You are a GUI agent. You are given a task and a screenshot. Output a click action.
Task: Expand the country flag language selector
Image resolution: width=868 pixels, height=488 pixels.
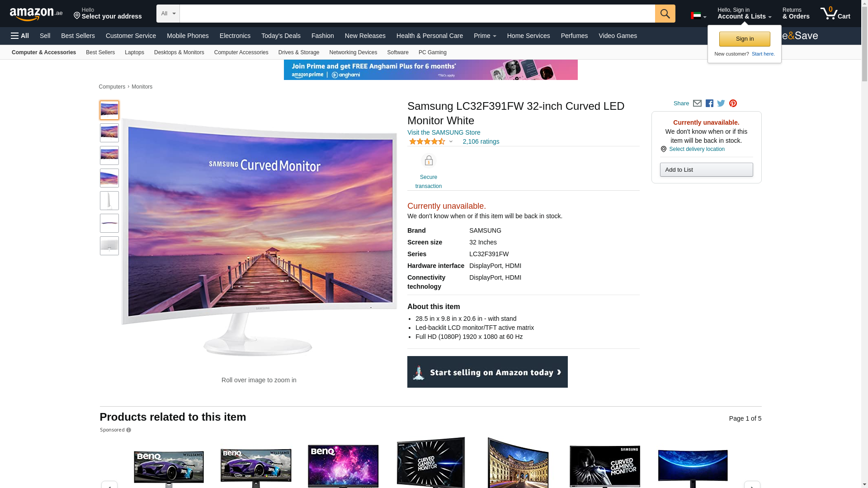coord(698,16)
